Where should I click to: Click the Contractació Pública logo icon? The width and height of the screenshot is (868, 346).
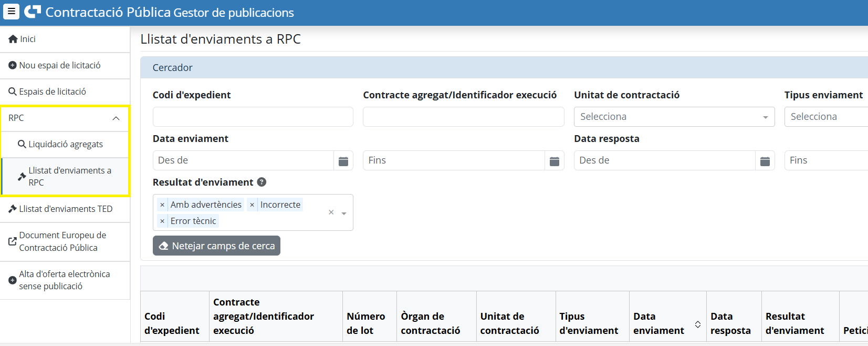33,12
